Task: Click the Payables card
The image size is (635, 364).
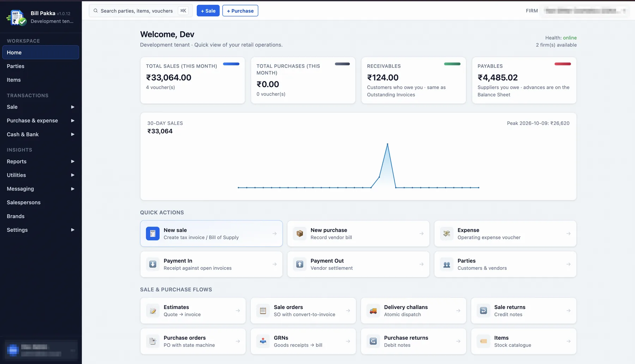Action: pyautogui.click(x=524, y=80)
